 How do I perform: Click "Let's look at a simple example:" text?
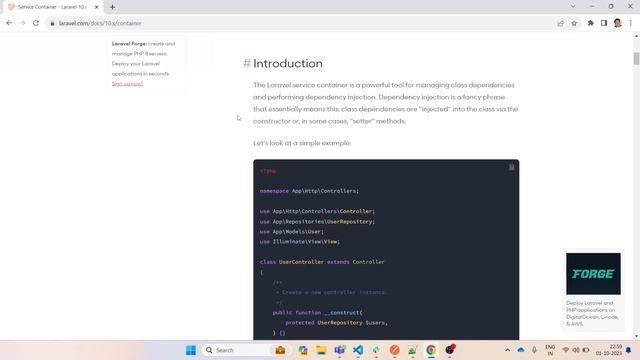(302, 143)
